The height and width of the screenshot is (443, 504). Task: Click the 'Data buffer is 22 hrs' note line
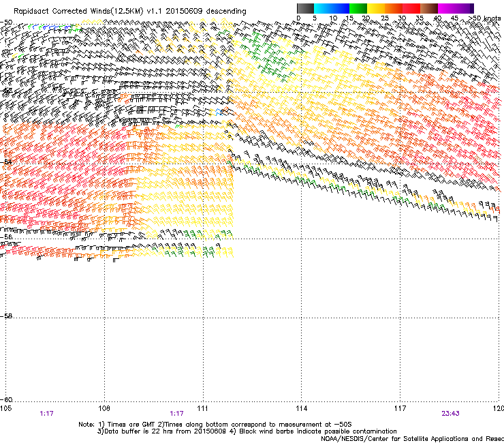click(x=247, y=431)
